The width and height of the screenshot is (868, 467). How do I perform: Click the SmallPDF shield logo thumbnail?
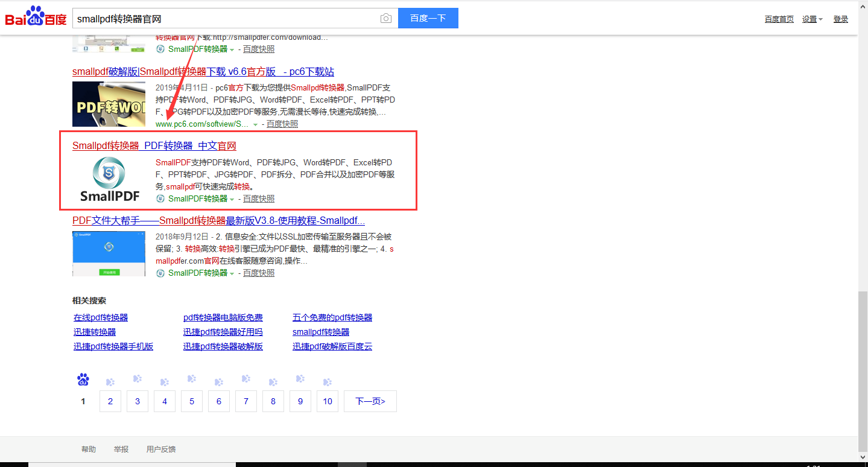tap(109, 179)
